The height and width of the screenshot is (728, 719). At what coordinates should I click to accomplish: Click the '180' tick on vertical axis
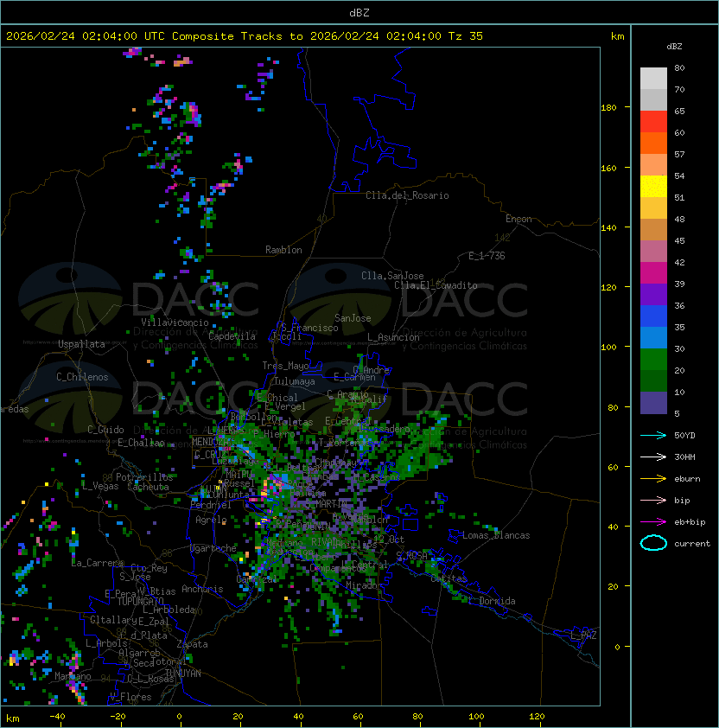pyautogui.click(x=608, y=108)
